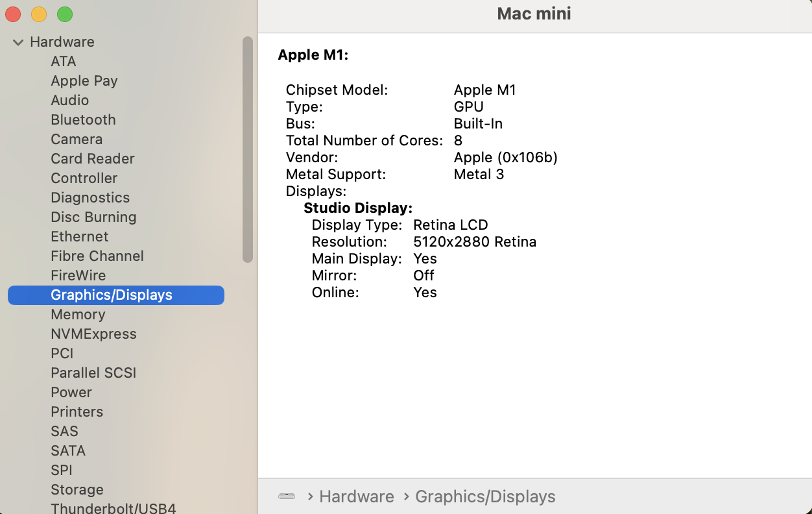Select Storage in the sidebar
This screenshot has width=812, height=514.
pos(77,489)
